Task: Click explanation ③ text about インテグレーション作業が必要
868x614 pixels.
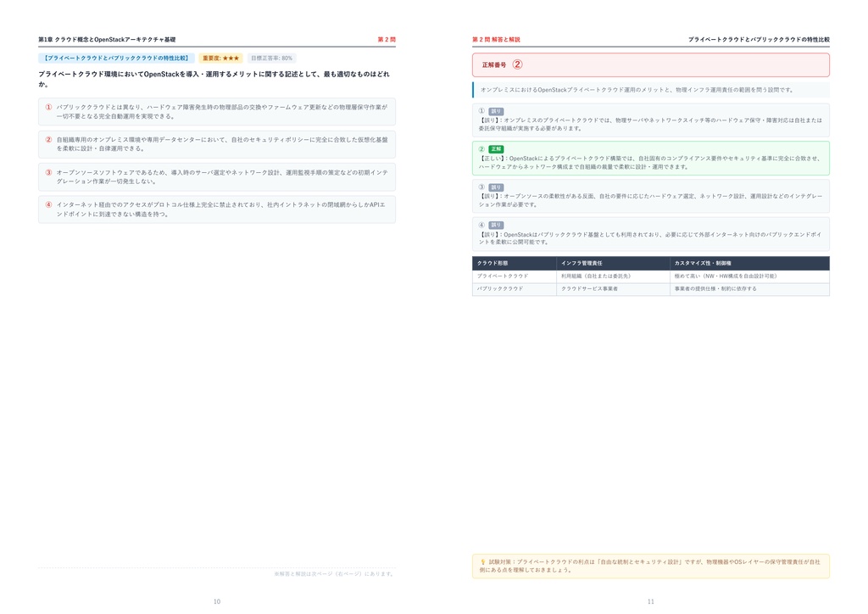Action: click(x=650, y=200)
